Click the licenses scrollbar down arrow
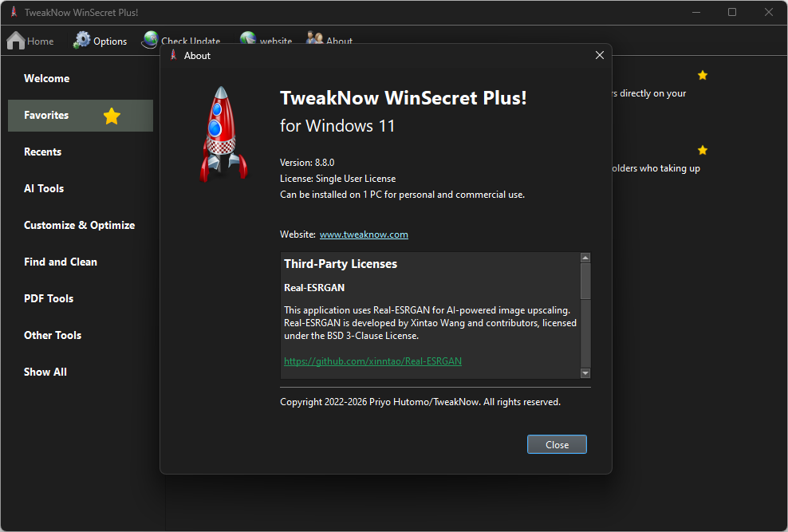788x532 pixels. point(585,372)
